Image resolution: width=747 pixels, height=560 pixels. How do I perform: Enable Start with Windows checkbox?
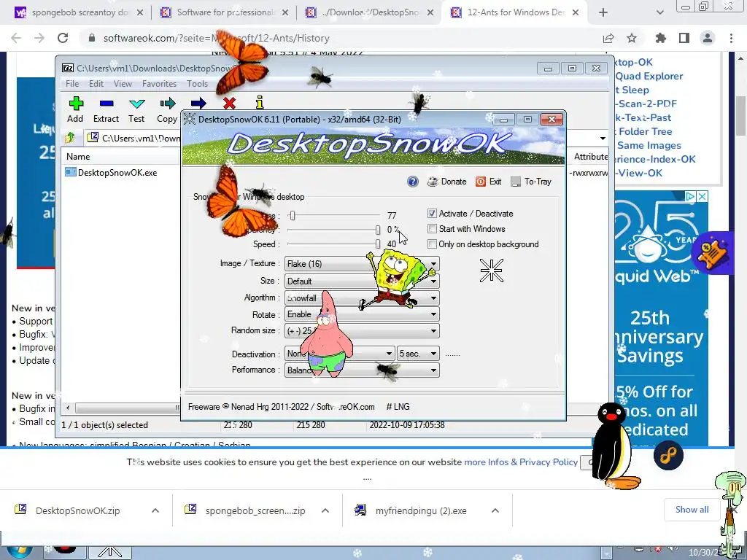[432, 228]
